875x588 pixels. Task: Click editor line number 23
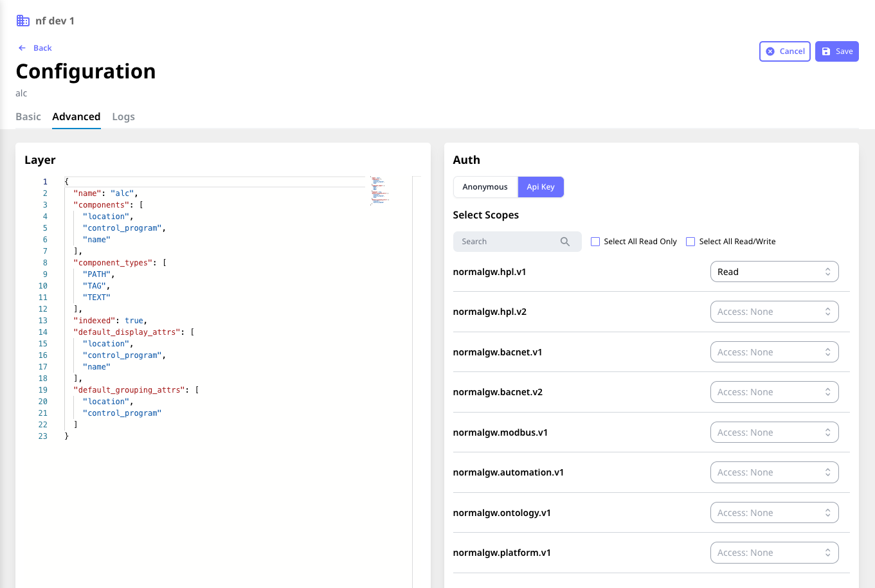[43, 436]
